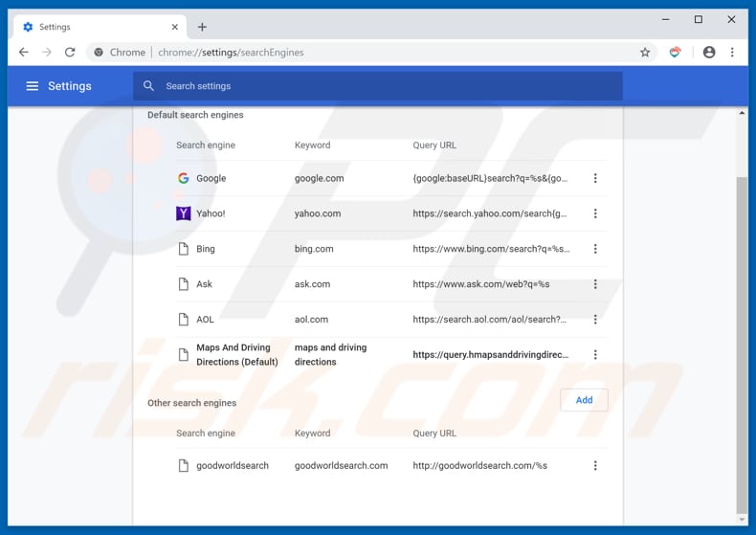Viewport: 756px width, 535px height.
Task: Select the Settings tab
Action: (x=100, y=27)
